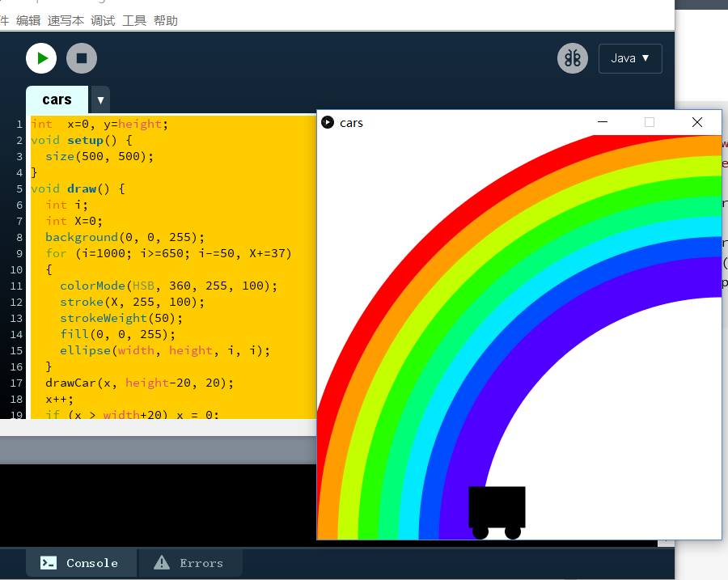Click the Console terminal icon
The image size is (728, 580).
(49, 563)
